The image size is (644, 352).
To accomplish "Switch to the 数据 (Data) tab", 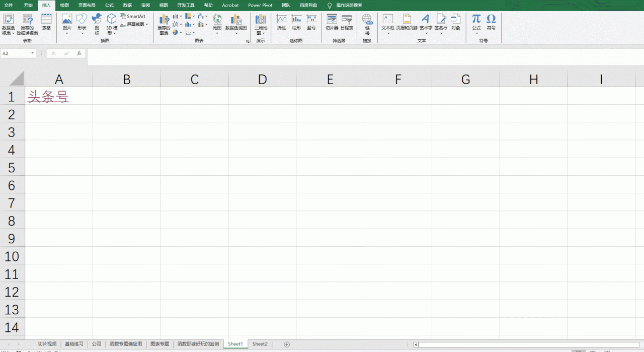I will pos(127,5).
